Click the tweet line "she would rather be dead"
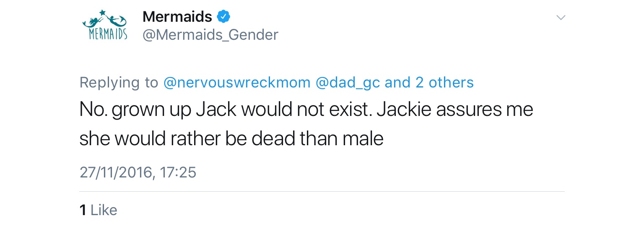The image size is (644, 226). [231, 139]
